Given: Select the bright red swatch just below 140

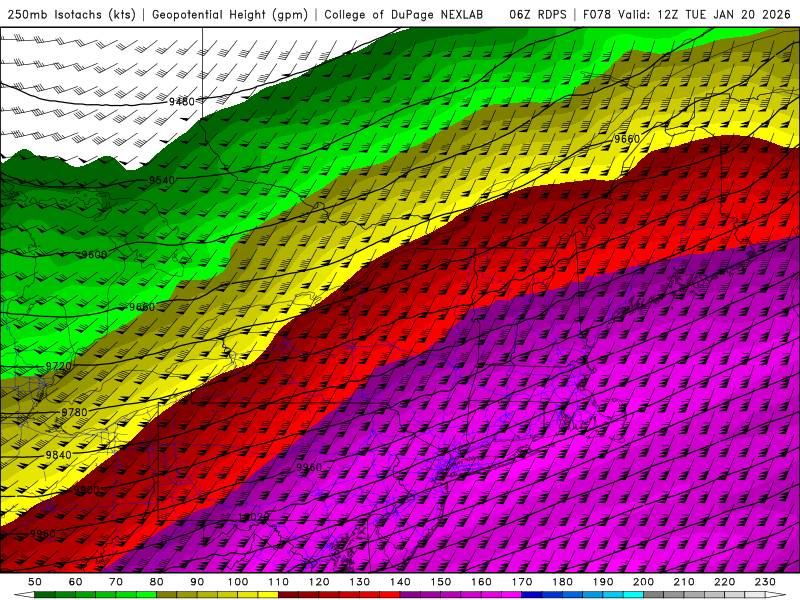Looking at the screenshot, I should (390, 595).
